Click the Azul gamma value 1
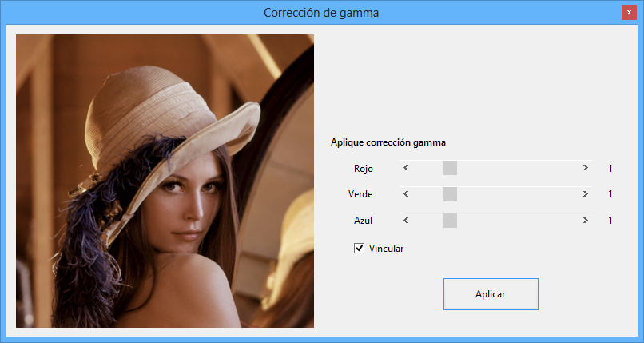 coord(610,221)
